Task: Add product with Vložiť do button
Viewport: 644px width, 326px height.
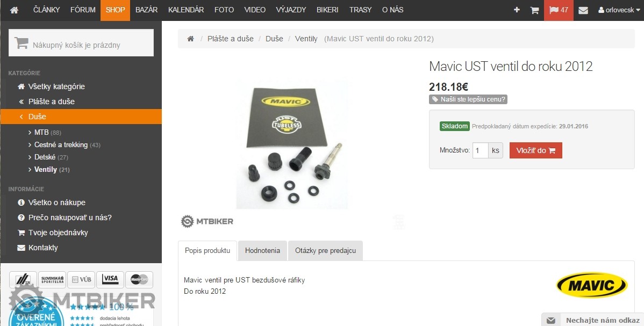Action: (x=535, y=150)
